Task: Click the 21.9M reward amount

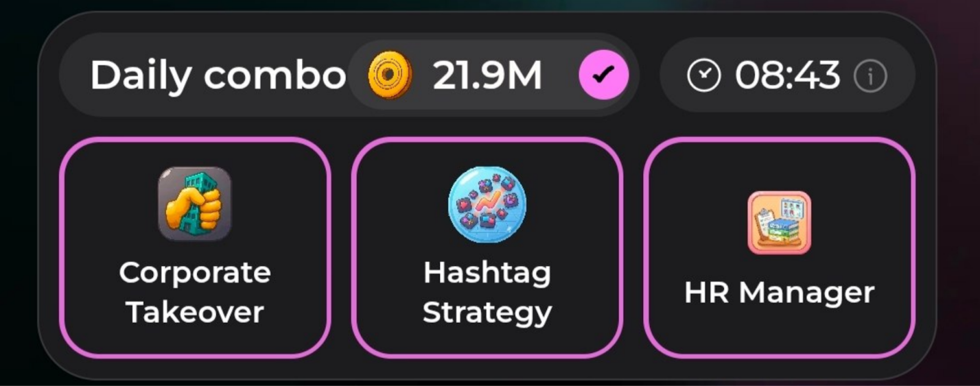Action: 487,75
